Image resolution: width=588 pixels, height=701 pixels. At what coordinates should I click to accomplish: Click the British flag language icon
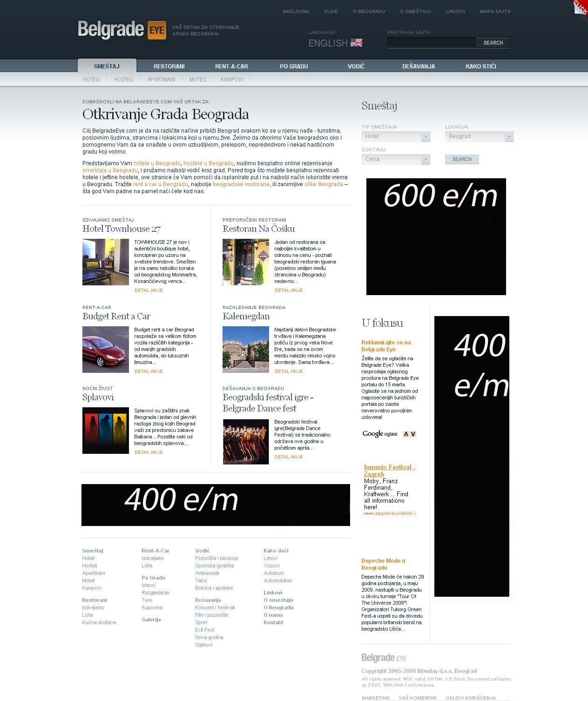point(356,43)
